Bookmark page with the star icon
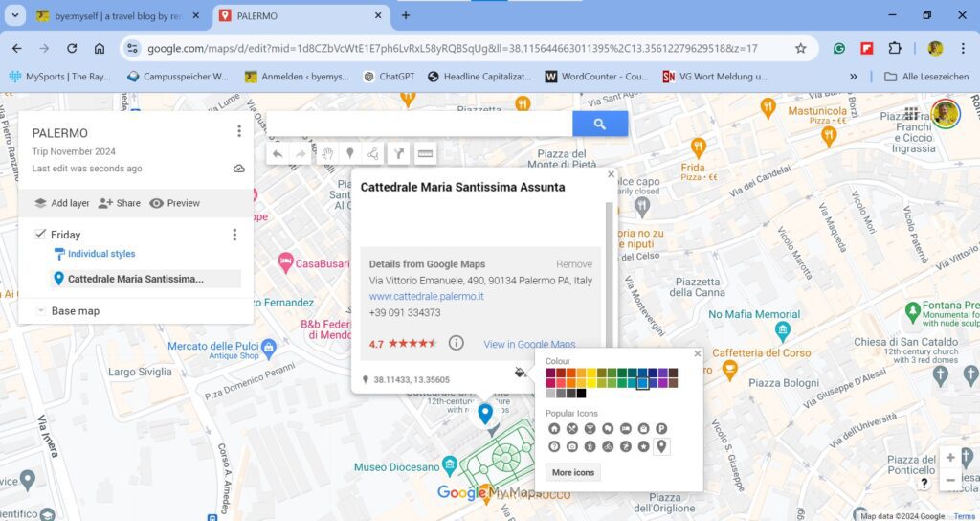The height and width of the screenshot is (521, 980). click(x=800, y=48)
